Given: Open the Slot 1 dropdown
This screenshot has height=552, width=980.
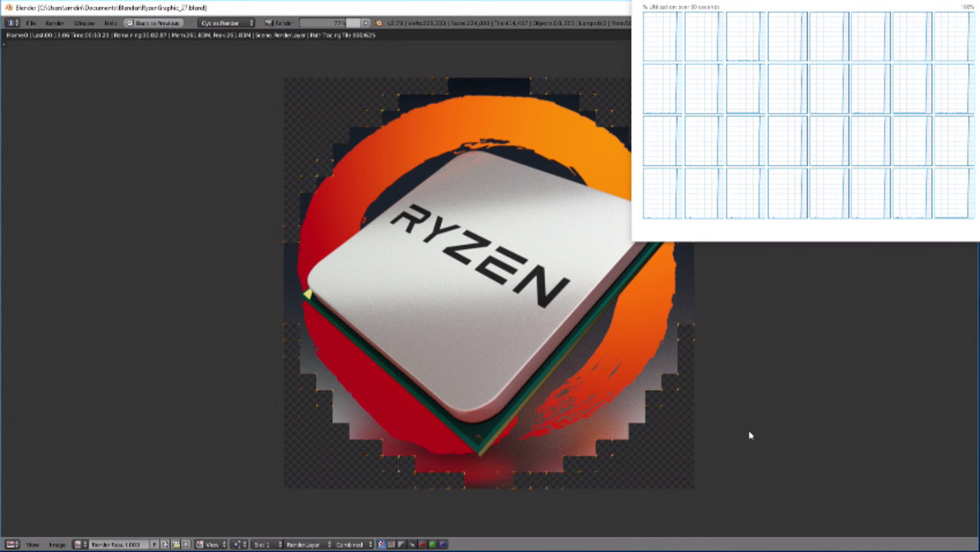Looking at the screenshot, I should pos(267,544).
